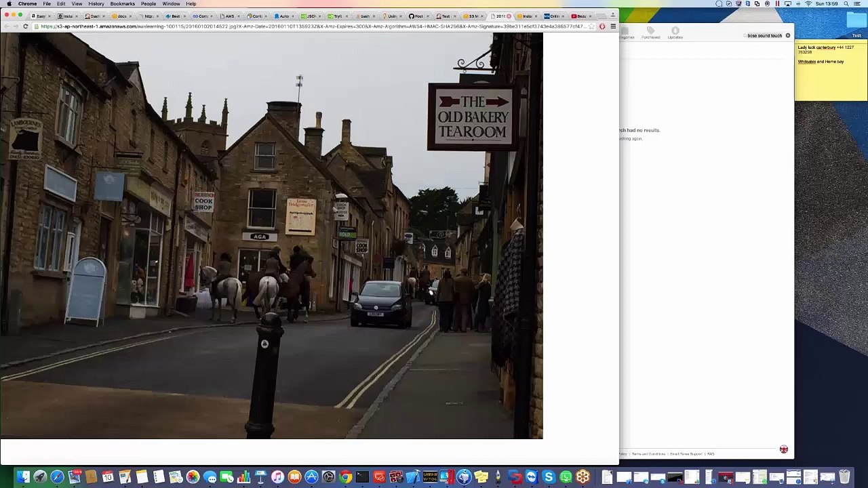Open Terminal from the Dock
868x488 pixels.
click(362, 477)
